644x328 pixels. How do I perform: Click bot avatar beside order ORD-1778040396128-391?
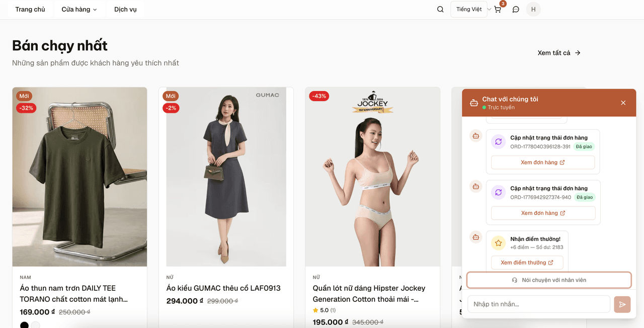point(475,136)
